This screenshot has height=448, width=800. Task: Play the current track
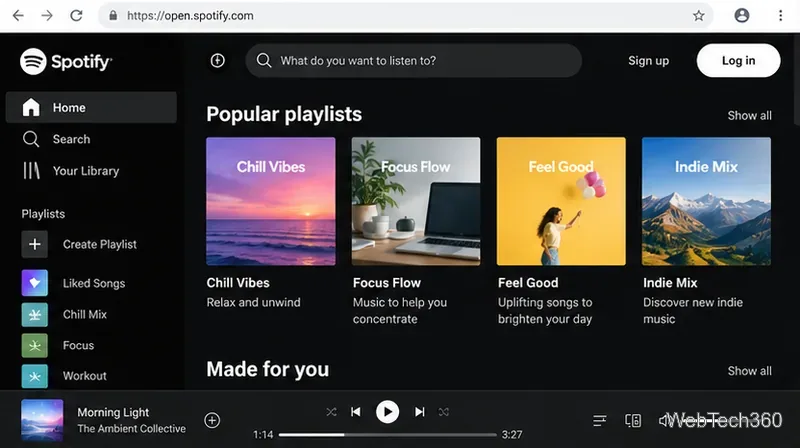tap(387, 412)
